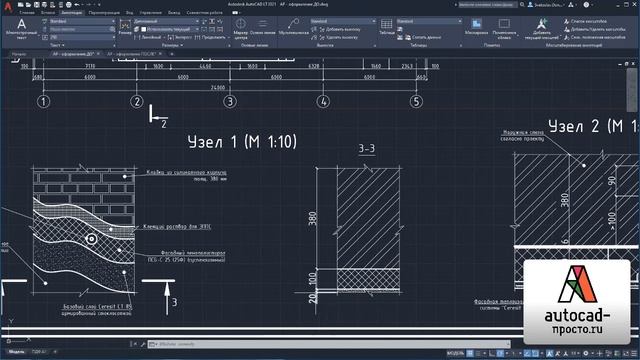Open the AutoCAD application menu logo
This screenshot has width=640, height=360.
pos(8,6)
